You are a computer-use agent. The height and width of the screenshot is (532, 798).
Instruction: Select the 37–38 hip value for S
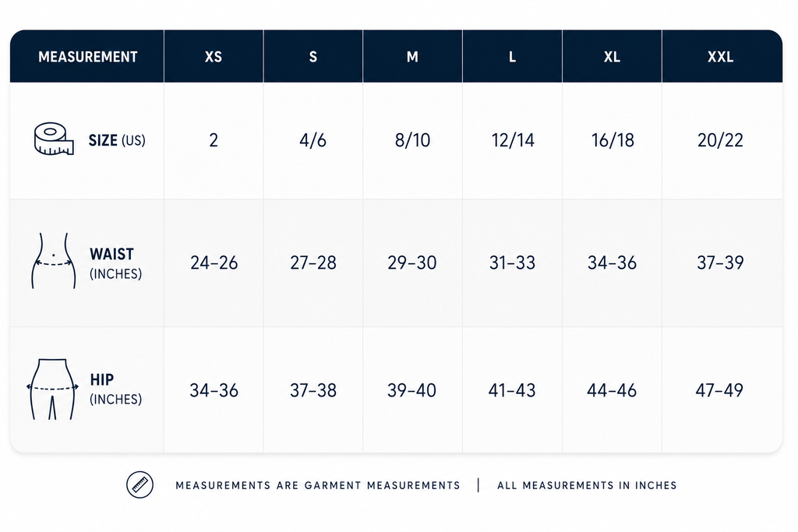coord(313,390)
